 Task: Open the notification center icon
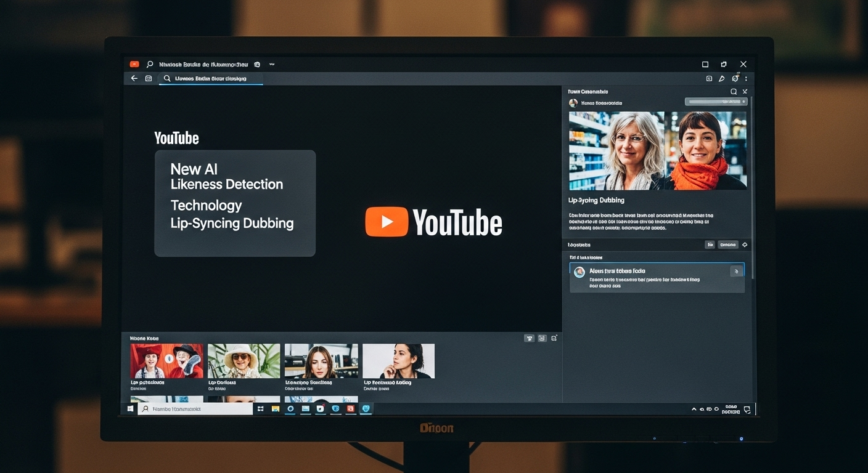coord(747,409)
